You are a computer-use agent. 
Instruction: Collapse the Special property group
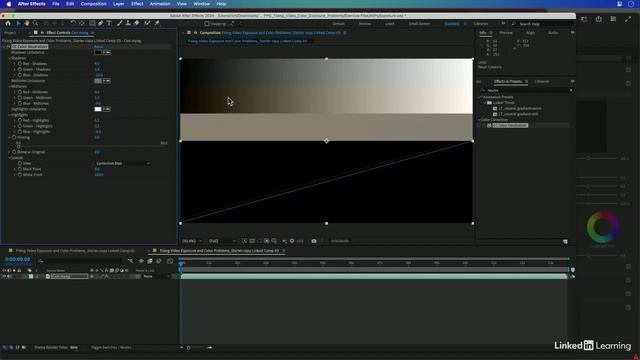9,158
